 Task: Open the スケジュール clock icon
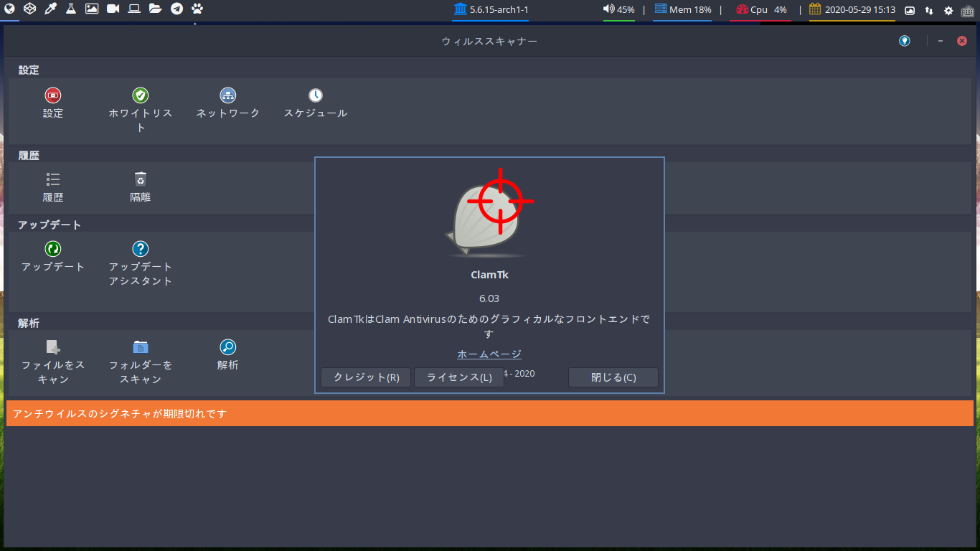pyautogui.click(x=316, y=95)
